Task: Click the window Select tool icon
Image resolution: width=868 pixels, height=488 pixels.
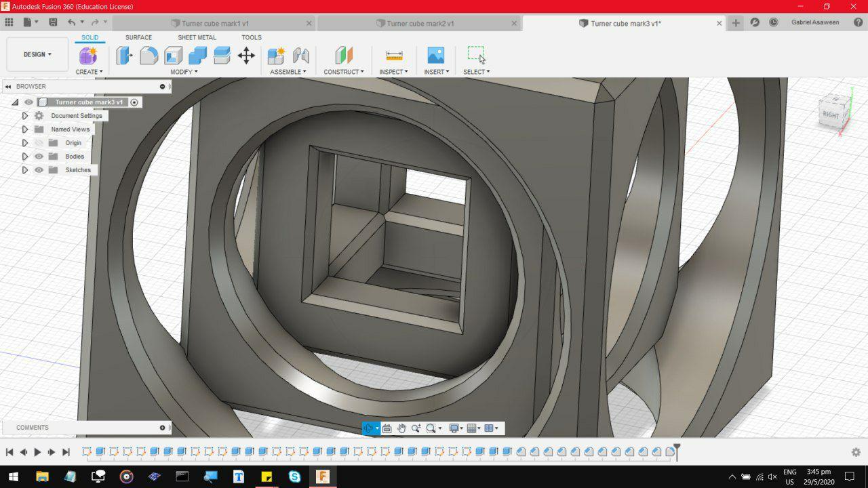Action: coord(477,54)
